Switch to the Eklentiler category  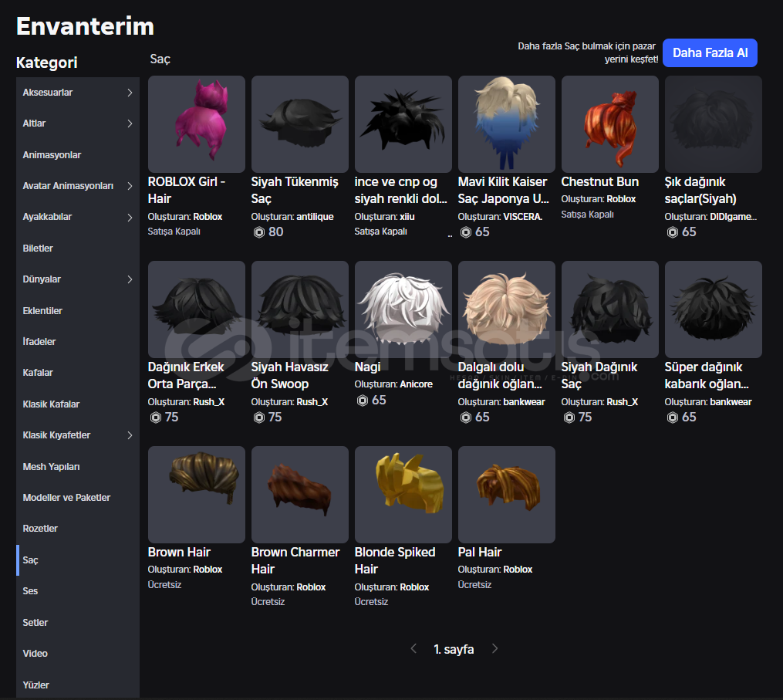click(78, 311)
